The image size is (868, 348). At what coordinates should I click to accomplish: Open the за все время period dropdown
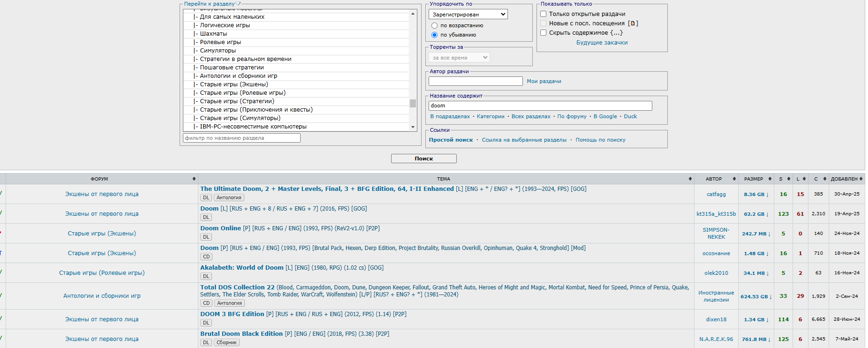459,57
